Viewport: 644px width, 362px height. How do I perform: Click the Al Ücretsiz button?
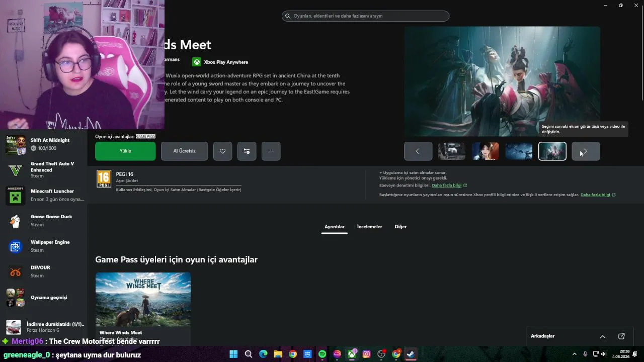click(x=184, y=151)
